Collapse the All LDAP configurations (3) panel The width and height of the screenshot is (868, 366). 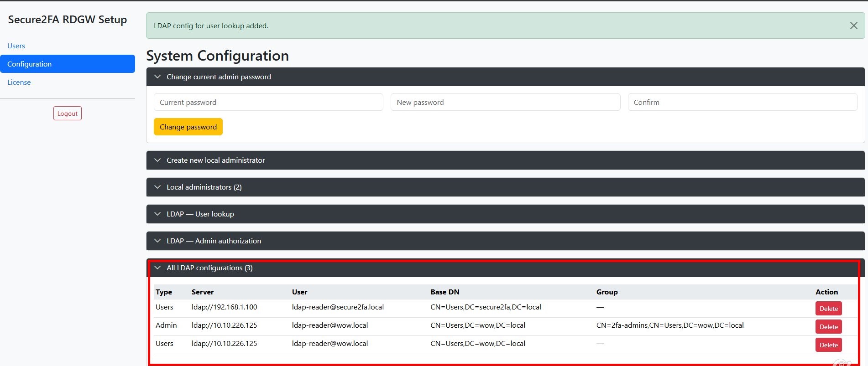209,268
